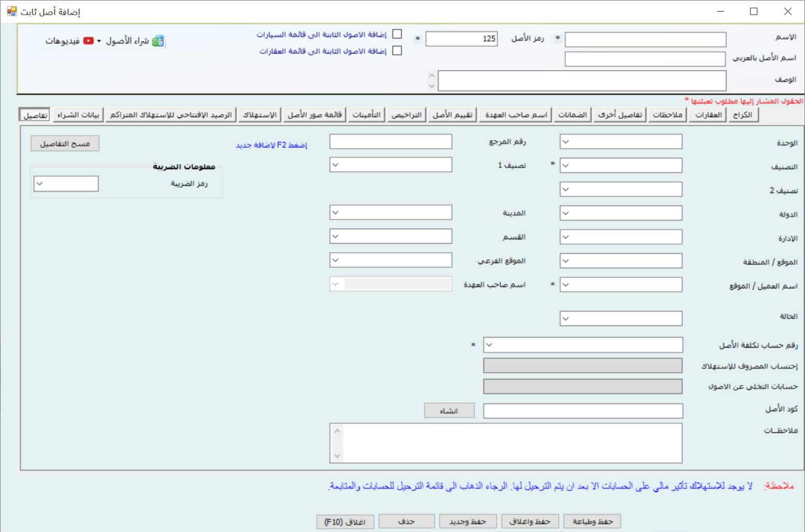
Task: Click the الاسم input field
Action: point(646,39)
